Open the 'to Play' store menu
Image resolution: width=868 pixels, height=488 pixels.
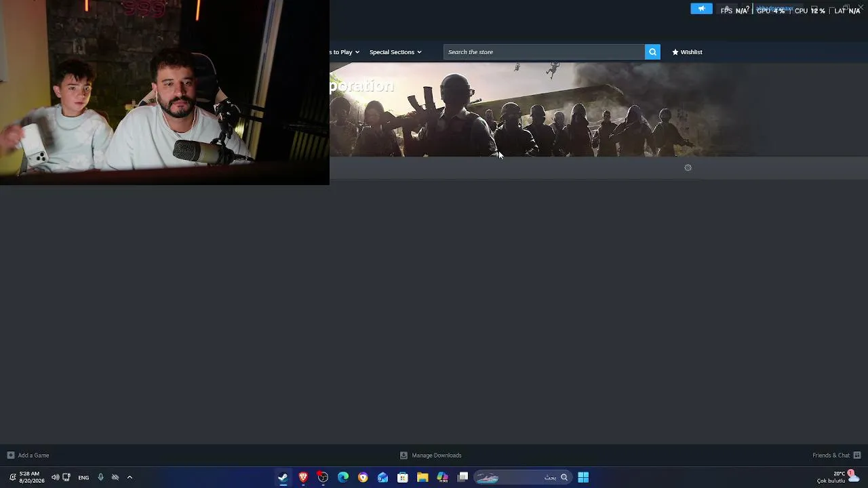pyautogui.click(x=344, y=52)
